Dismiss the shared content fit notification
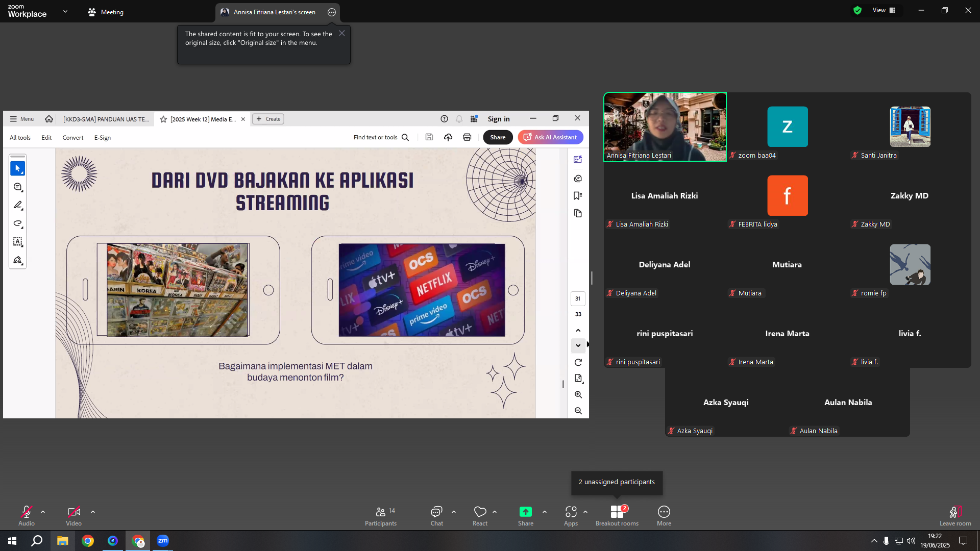980x551 pixels. coord(342,33)
